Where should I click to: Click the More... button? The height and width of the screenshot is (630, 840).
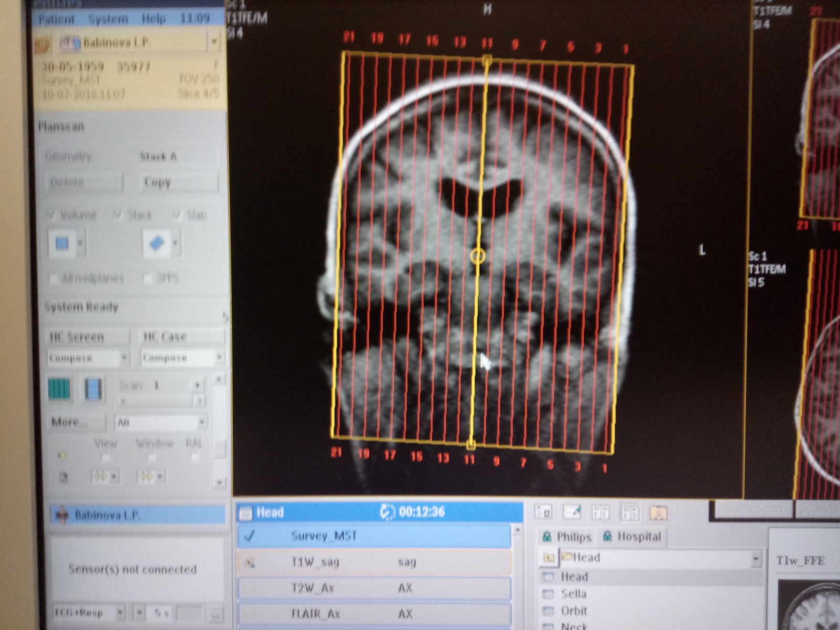tap(77, 423)
